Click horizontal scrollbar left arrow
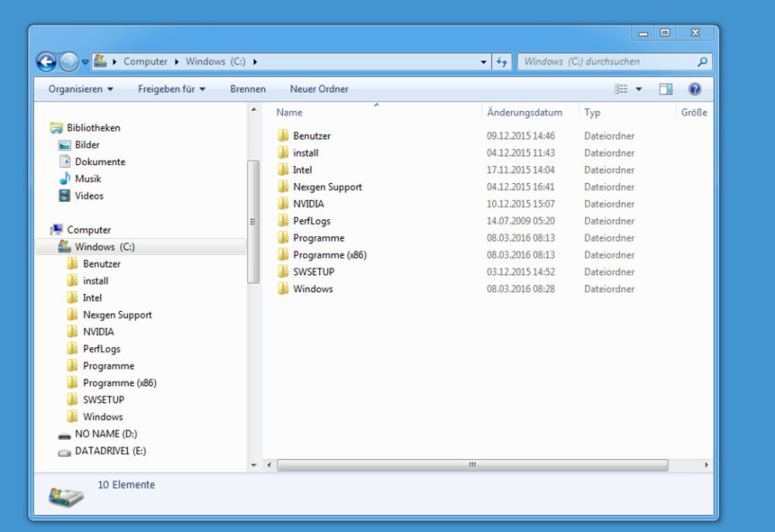The image size is (775, 532). pos(268,465)
